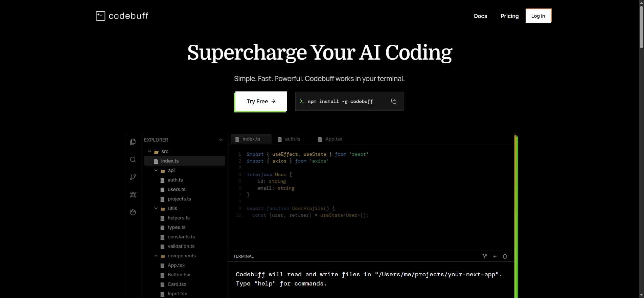
Task: Select helpers.ts in the file tree
Action: [x=179, y=218]
